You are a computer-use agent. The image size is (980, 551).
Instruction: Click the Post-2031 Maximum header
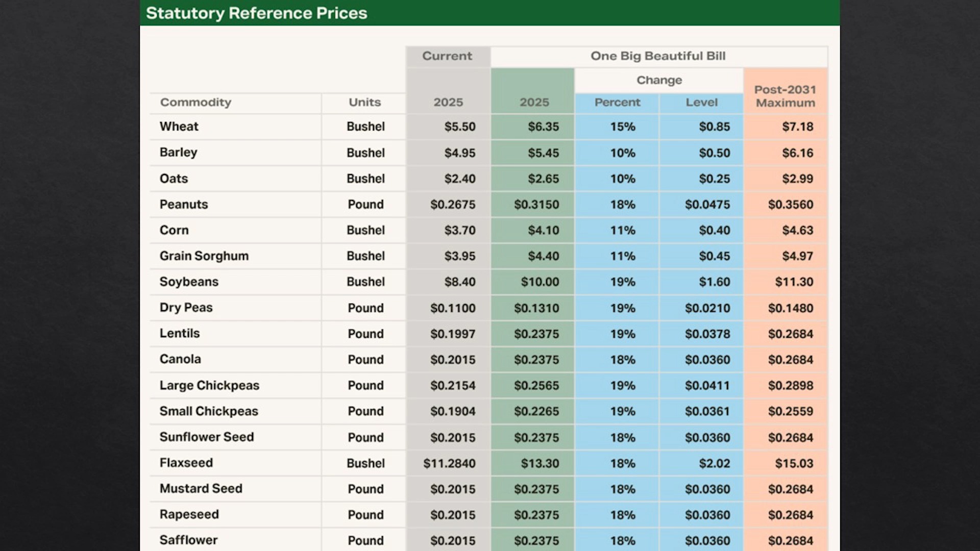[785, 96]
